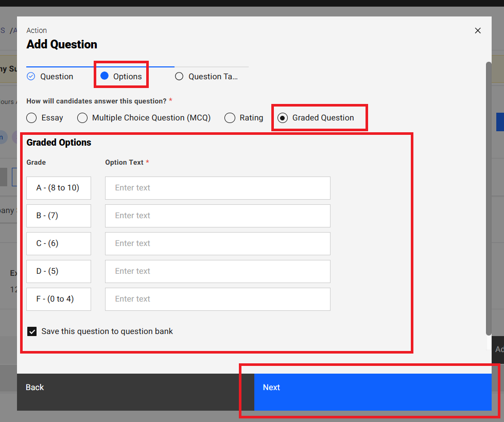Switch to the Question step tab
Image resolution: width=504 pixels, height=422 pixels.
point(57,77)
